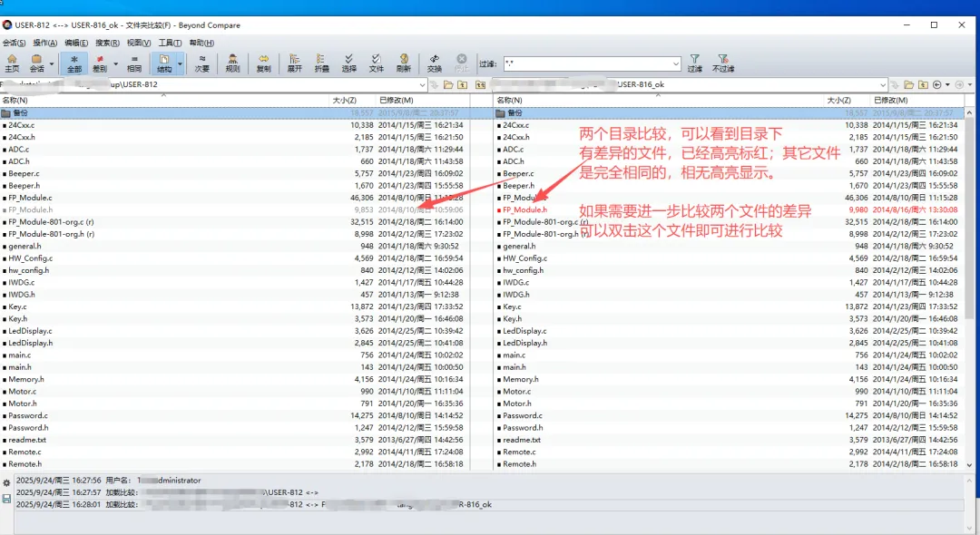Select LedDisplay.c in the left pane
This screenshot has width=980, height=535.
point(30,331)
